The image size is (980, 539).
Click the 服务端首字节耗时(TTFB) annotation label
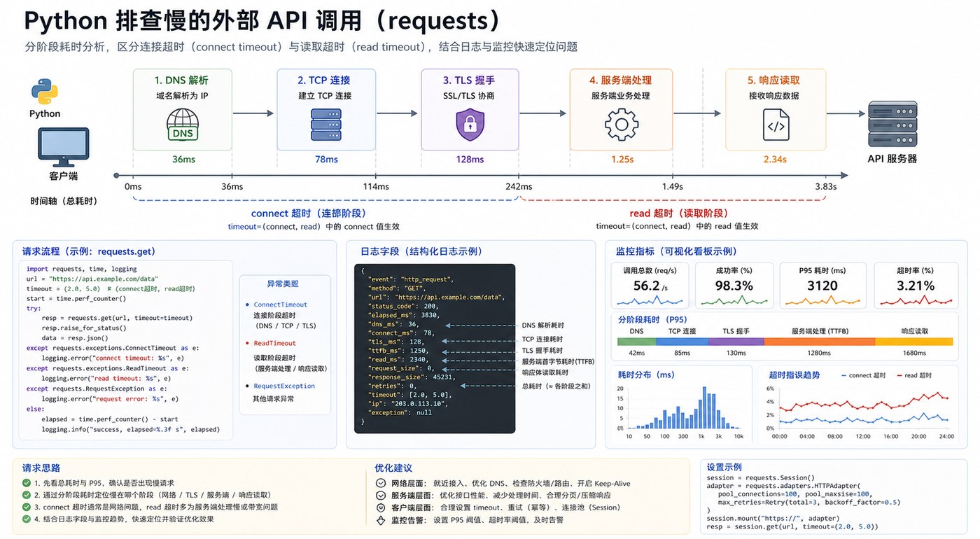(558, 362)
